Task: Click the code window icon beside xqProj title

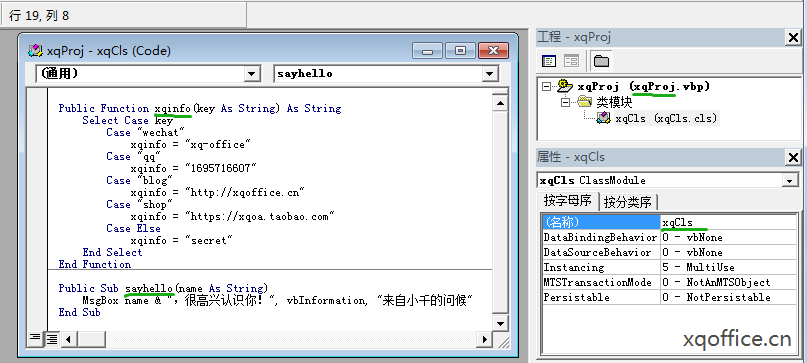Action: point(35,50)
